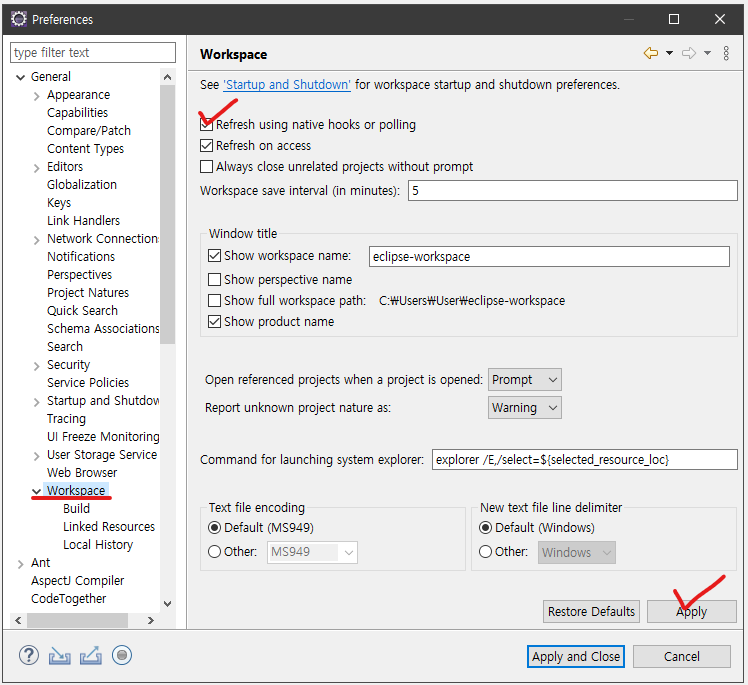This screenshot has height=685, width=748.
Task: Collapse the Workspace tree node
Action: (x=37, y=491)
